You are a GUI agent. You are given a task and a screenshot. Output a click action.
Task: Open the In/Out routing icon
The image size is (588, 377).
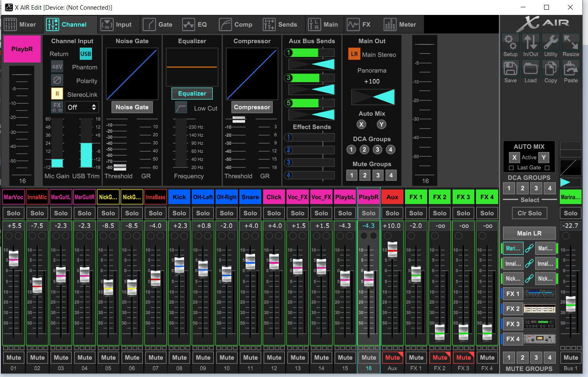click(x=530, y=42)
